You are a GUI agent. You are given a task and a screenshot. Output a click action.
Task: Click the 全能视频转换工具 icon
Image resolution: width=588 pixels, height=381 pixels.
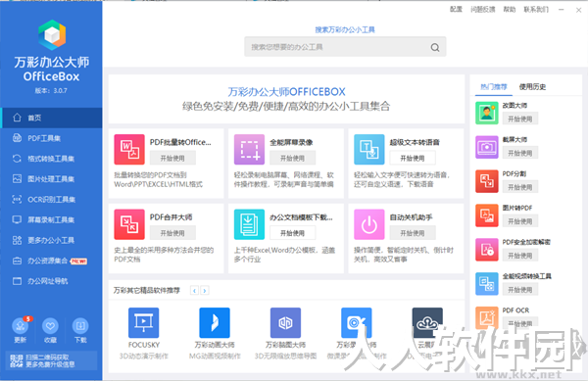[487, 284]
